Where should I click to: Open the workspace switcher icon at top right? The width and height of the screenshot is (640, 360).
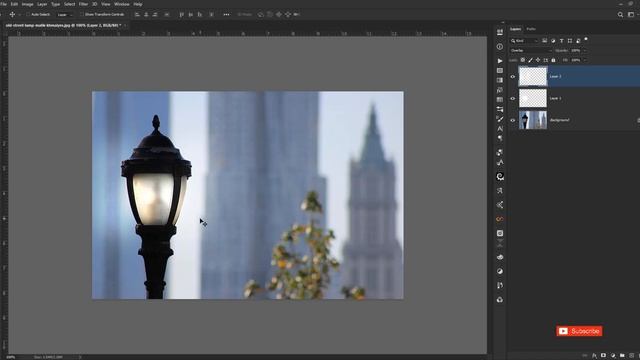pos(631,15)
